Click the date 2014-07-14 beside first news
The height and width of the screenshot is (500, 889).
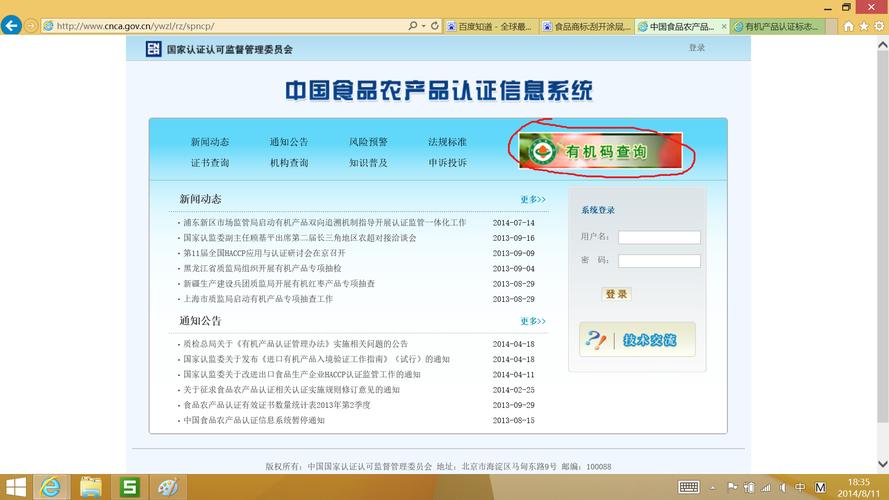pyautogui.click(x=514, y=223)
